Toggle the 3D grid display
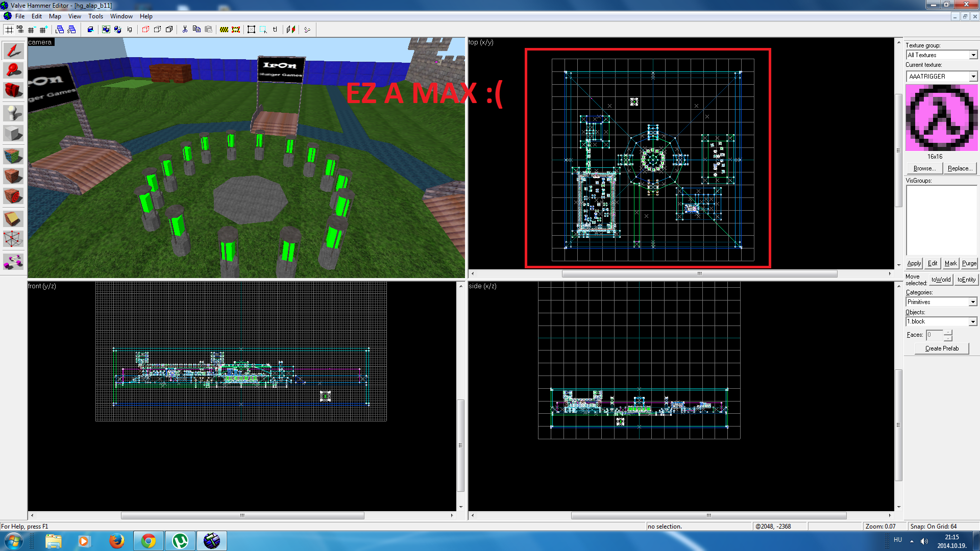Screen dimensions: 980x551 20,30
